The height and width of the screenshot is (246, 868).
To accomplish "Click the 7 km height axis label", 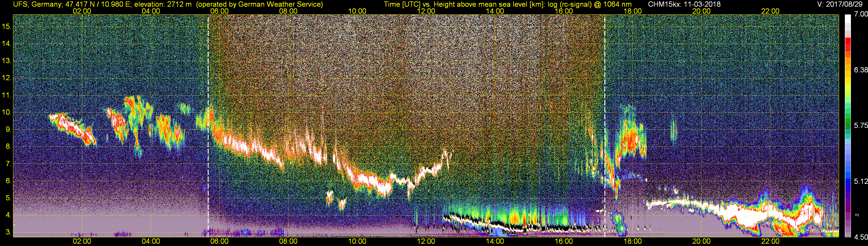I will 8,164.
